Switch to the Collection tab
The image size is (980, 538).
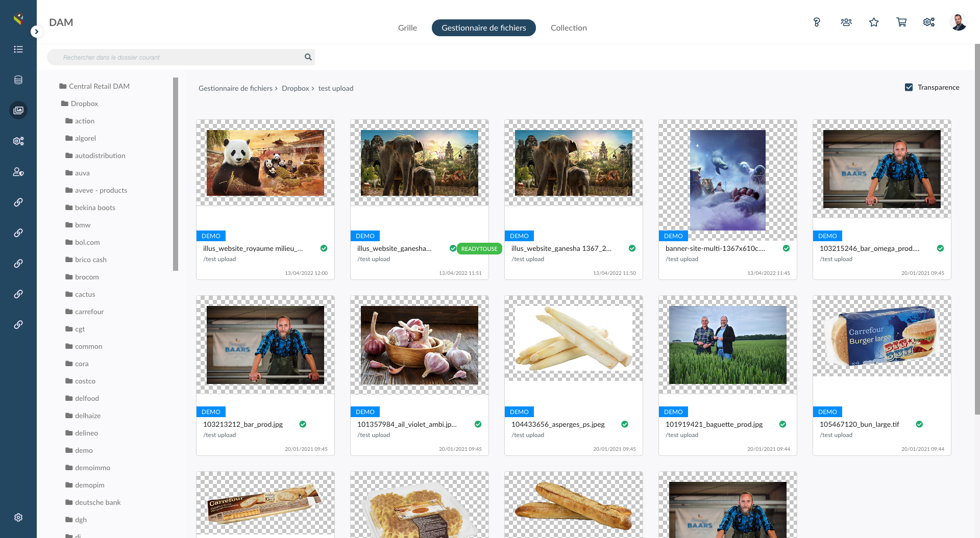coord(569,28)
